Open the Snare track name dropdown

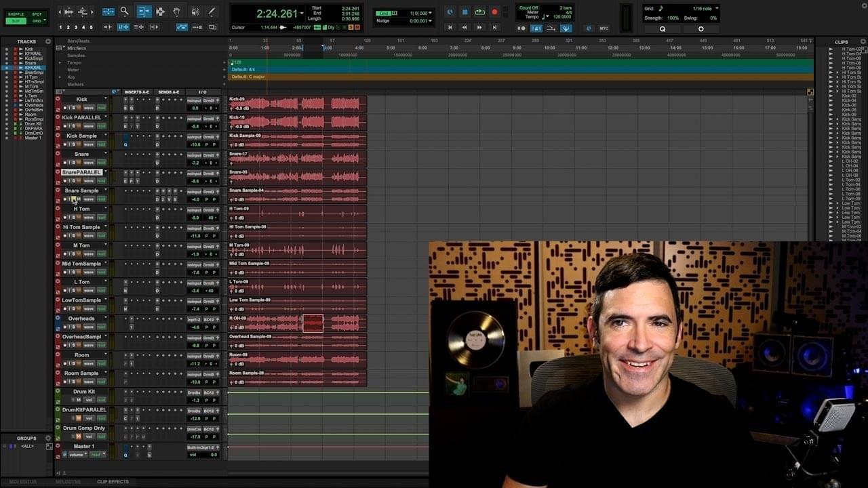point(105,153)
